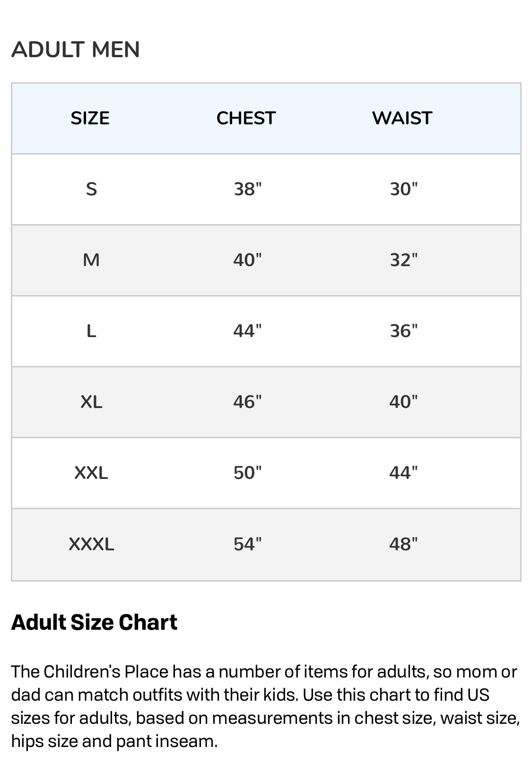Select the S size row label

pyautogui.click(x=91, y=189)
